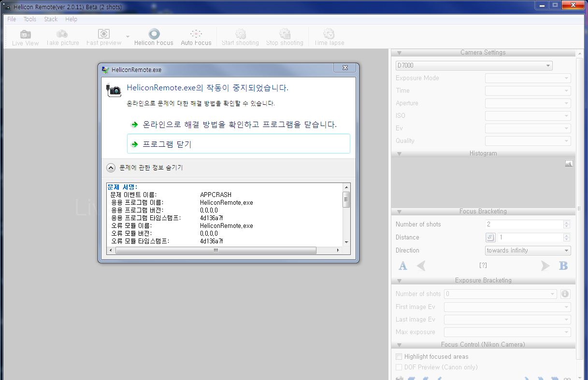The height and width of the screenshot is (380, 588).
Task: Collapse the Focus Bracketing panel
Action: [x=400, y=211]
